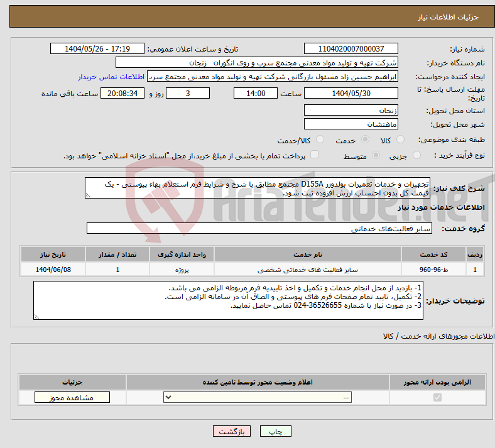
Task: Click اعلام وضعیت مجوز header
Action: click(x=258, y=382)
